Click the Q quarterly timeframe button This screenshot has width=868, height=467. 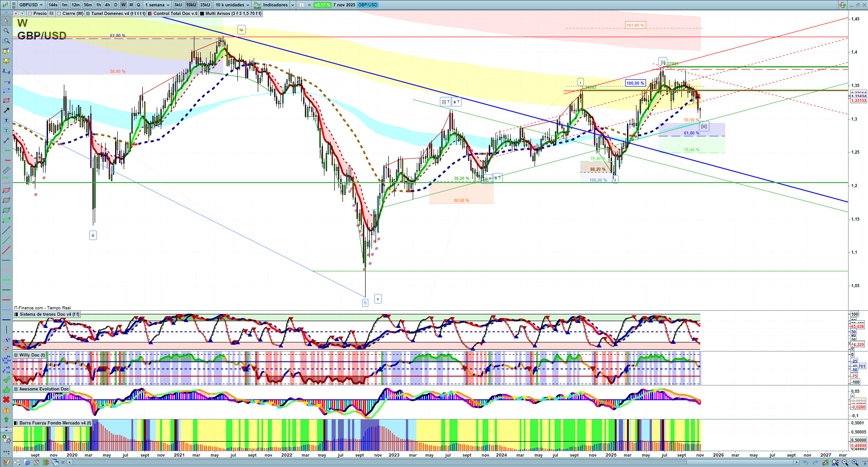click(x=139, y=5)
